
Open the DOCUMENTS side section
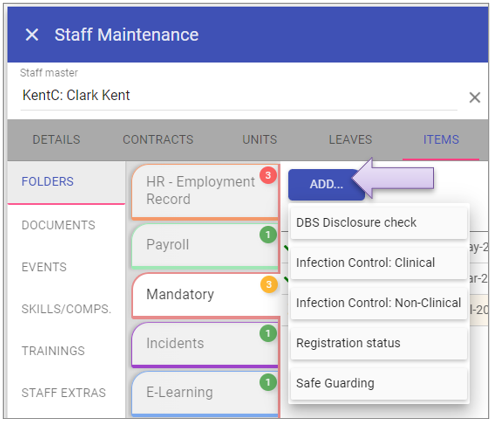58,225
